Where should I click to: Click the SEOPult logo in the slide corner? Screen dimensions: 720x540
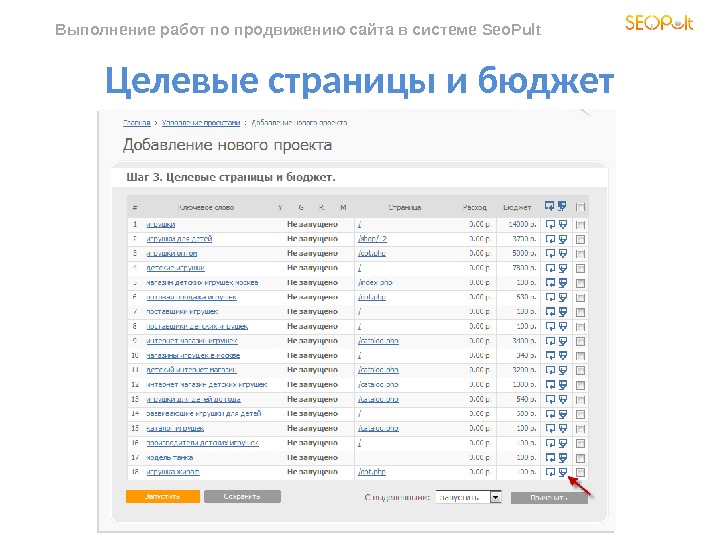[659, 22]
